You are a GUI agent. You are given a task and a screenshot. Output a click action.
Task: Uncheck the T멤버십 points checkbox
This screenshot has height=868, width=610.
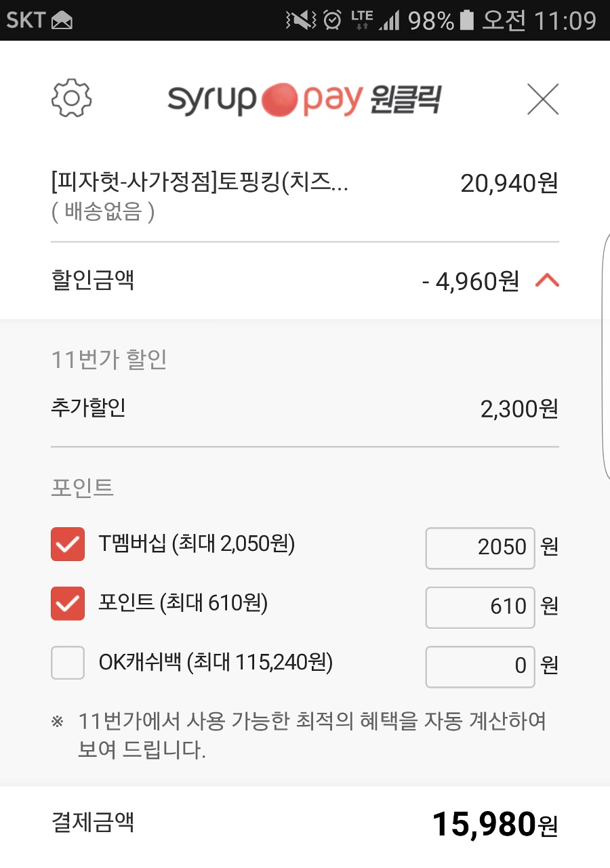point(68,544)
